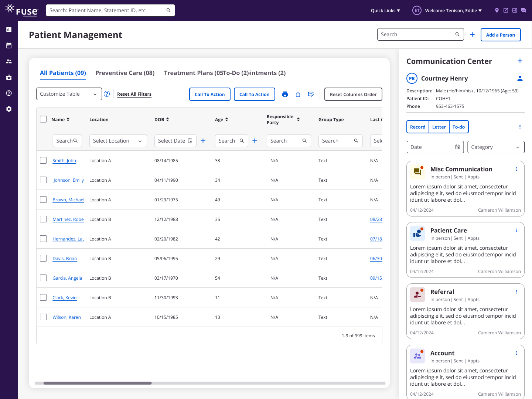
Task: Open the Category dropdown in Communication Center
Action: pos(495,147)
